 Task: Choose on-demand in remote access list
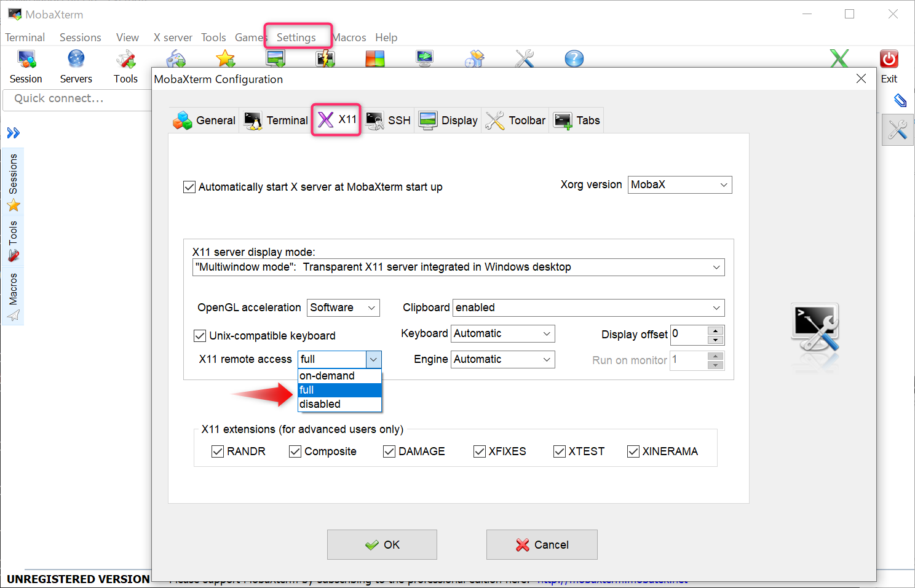339,376
